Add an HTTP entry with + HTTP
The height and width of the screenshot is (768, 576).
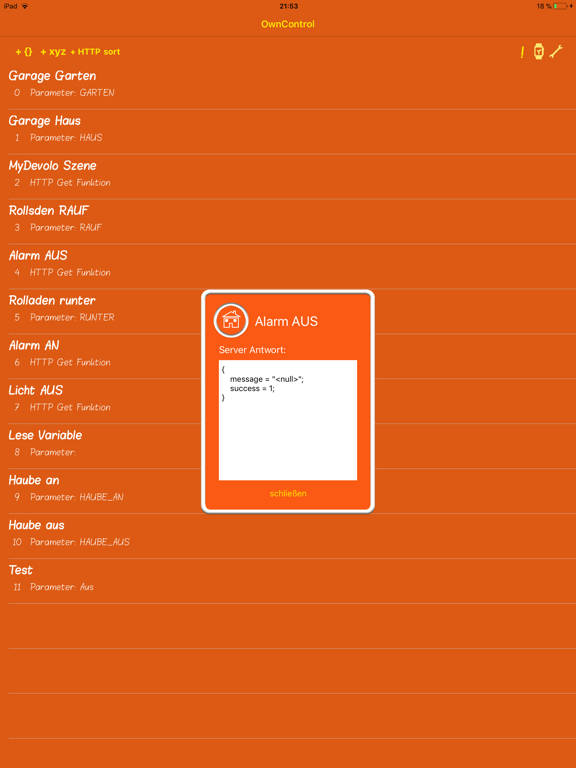(x=86, y=52)
